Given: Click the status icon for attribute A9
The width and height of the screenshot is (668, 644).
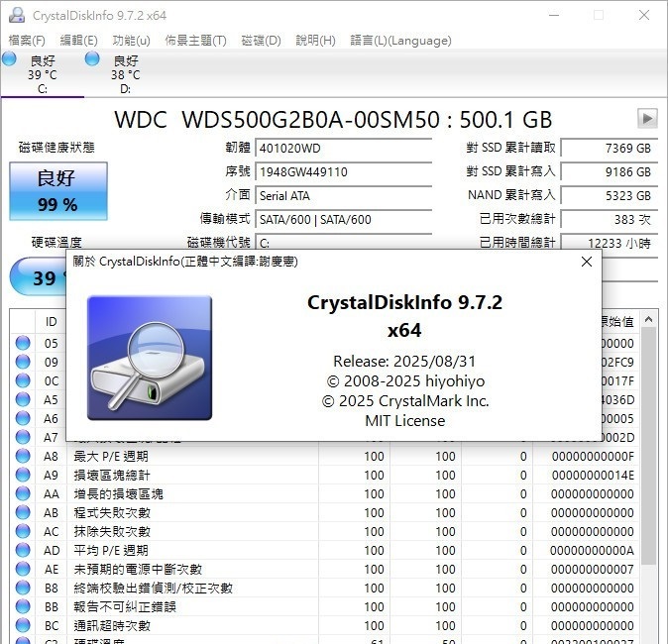Looking at the screenshot, I should tap(23, 475).
